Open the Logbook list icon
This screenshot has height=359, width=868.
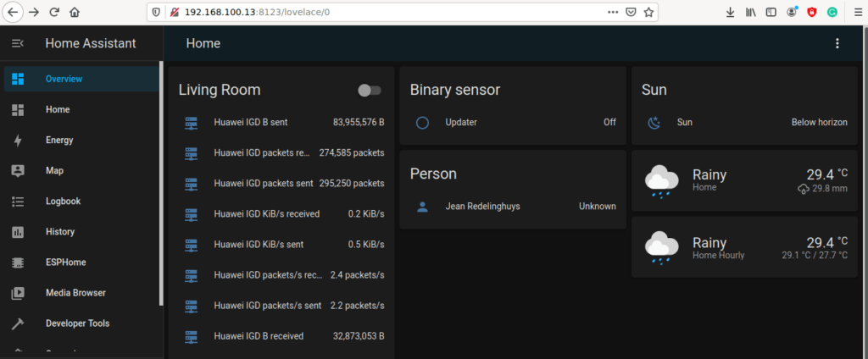click(18, 202)
